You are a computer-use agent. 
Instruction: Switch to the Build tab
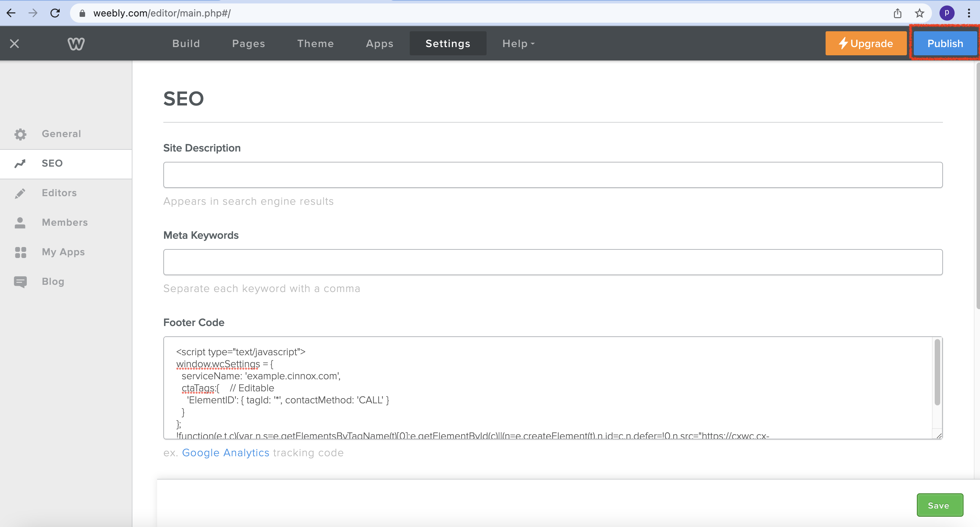point(186,44)
